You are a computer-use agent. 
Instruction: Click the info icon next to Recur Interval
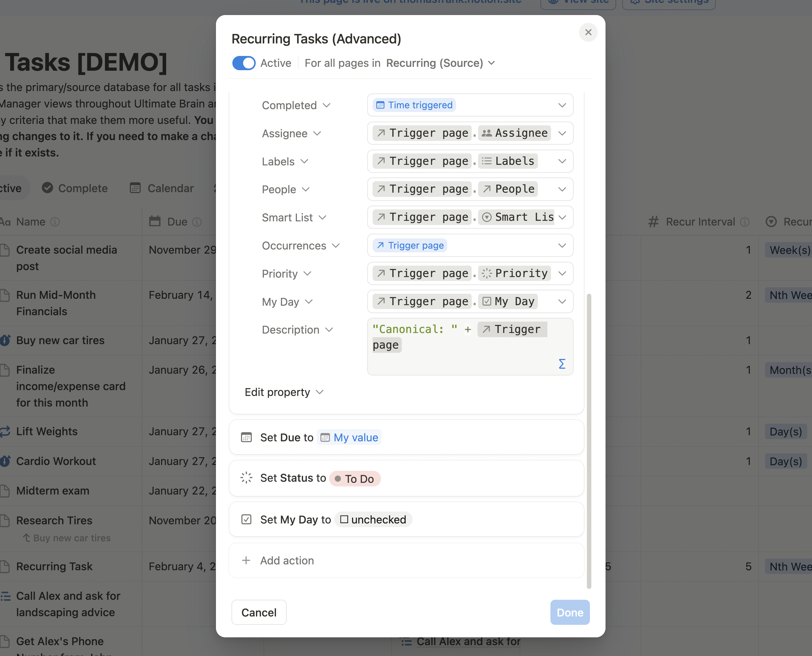point(744,222)
